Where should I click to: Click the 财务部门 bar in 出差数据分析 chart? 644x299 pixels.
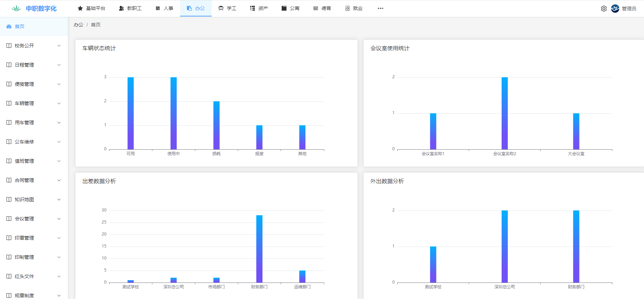pos(259,249)
